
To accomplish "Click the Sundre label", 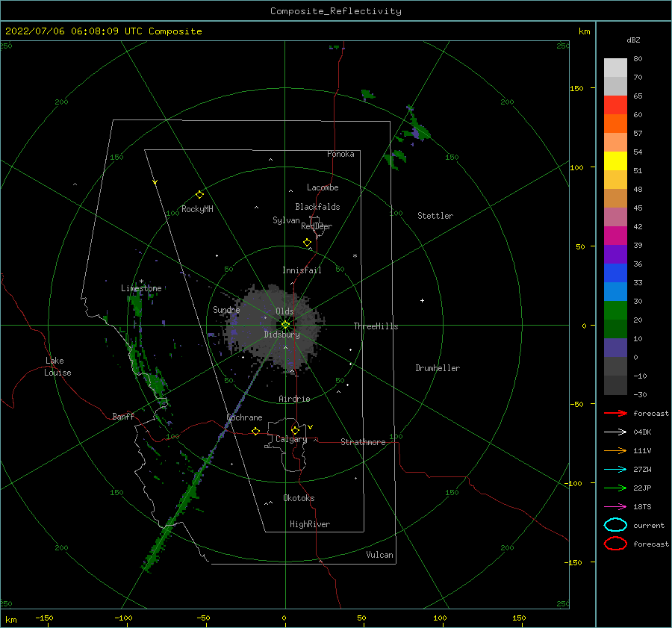I will click(226, 309).
